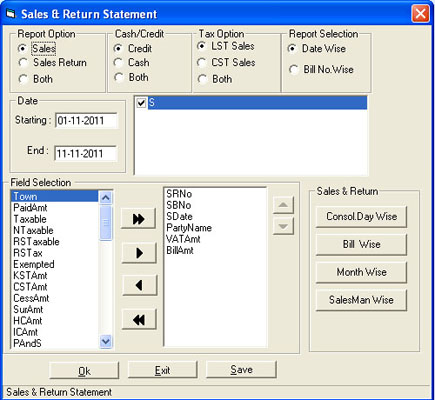Move selected field down with the down arrow button
The width and height of the screenshot is (435, 400).
click(x=283, y=226)
